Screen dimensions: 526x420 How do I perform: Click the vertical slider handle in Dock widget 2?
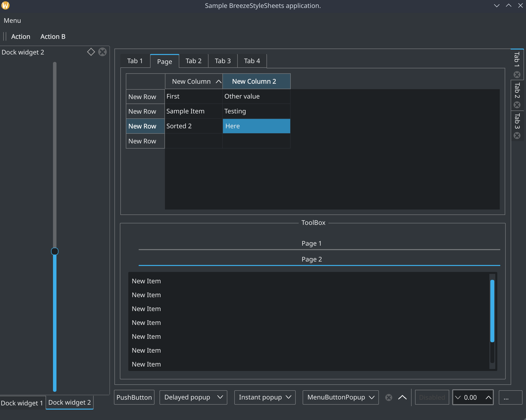point(55,251)
